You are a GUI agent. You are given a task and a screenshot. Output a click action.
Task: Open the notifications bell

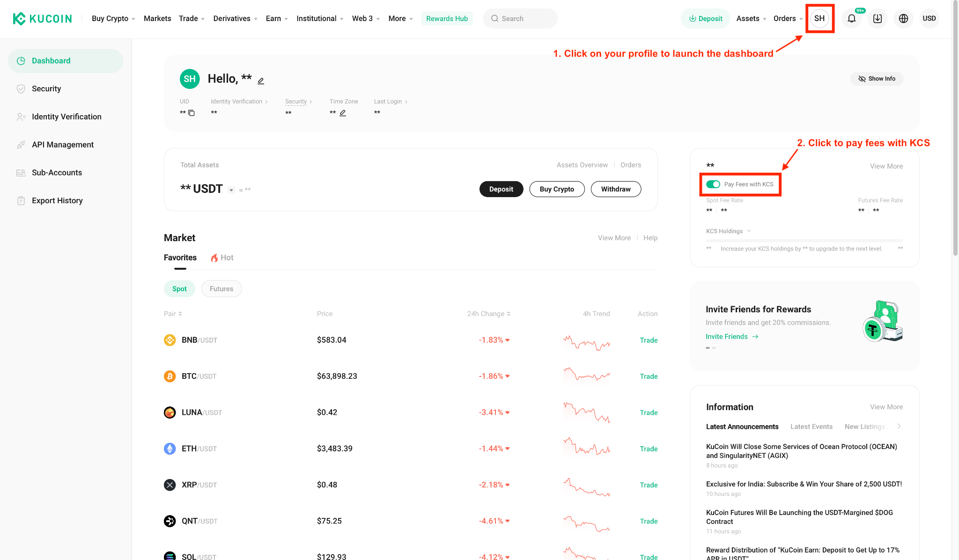click(852, 19)
